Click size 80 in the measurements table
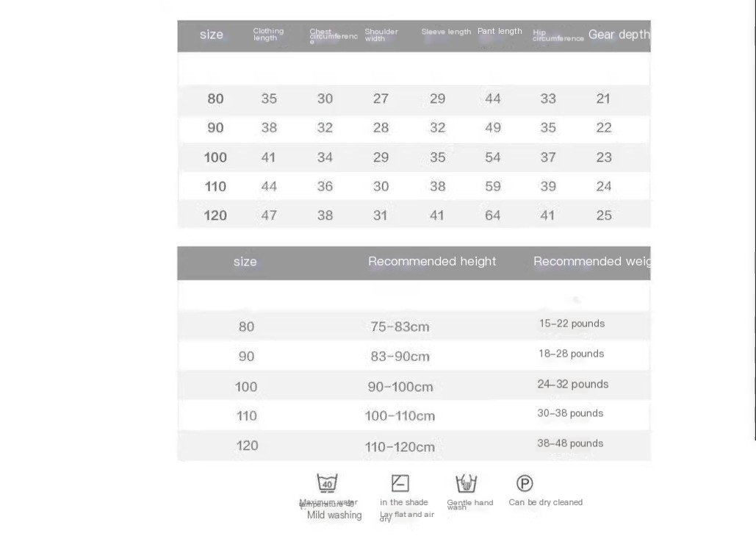This screenshot has height=536, width=756. pos(215,99)
